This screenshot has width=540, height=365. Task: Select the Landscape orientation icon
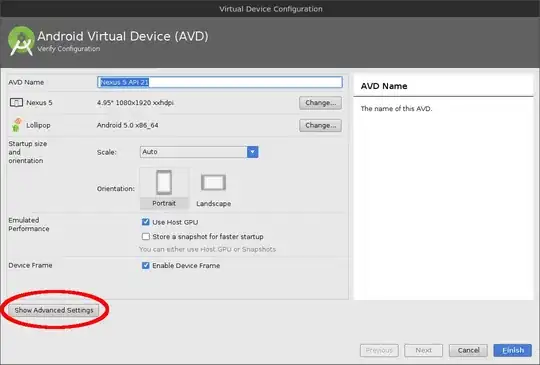(214, 182)
